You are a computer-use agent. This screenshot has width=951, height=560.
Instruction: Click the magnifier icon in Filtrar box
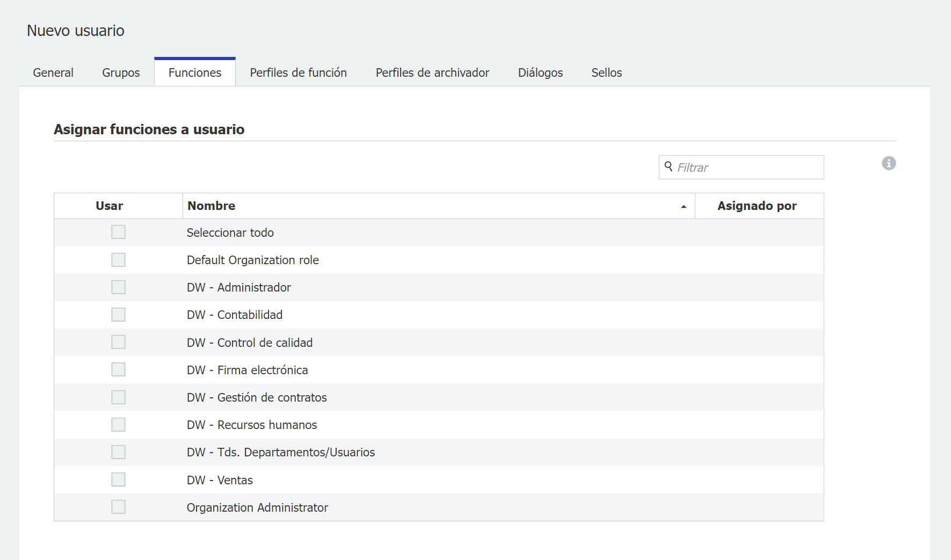[x=669, y=166]
